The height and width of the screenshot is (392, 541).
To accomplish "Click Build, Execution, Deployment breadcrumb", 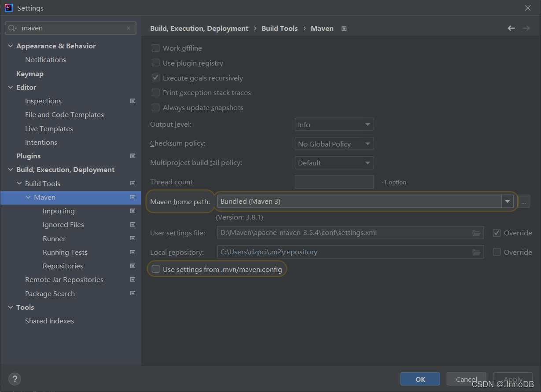I will click(199, 28).
